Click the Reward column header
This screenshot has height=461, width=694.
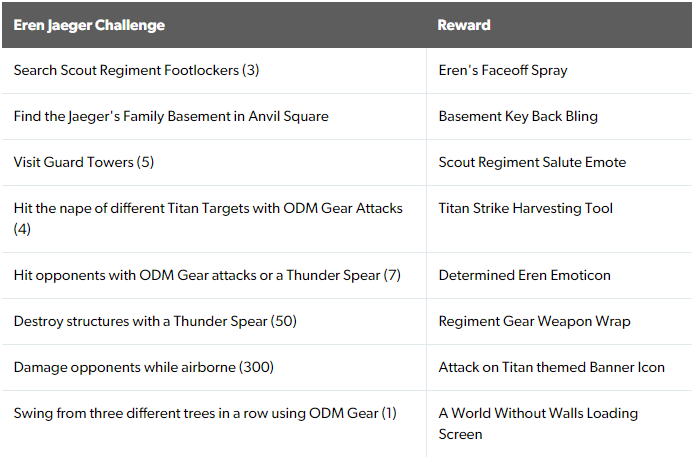coord(464,25)
